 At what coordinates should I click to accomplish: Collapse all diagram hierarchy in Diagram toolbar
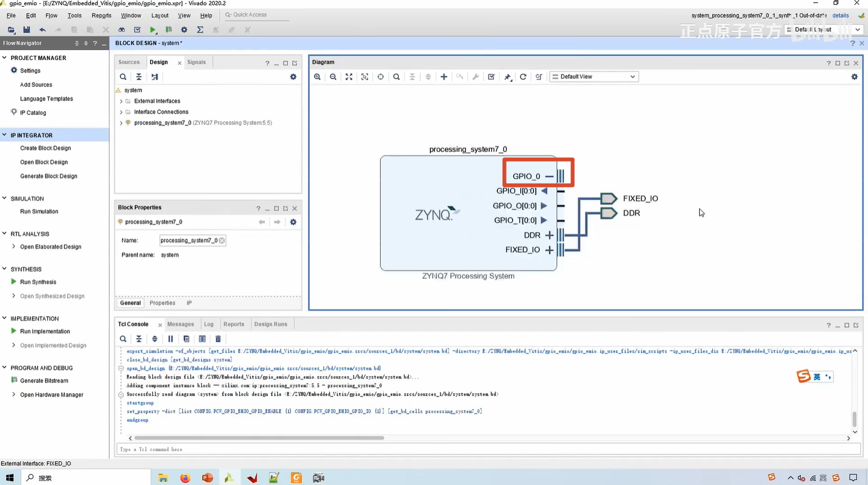click(412, 77)
